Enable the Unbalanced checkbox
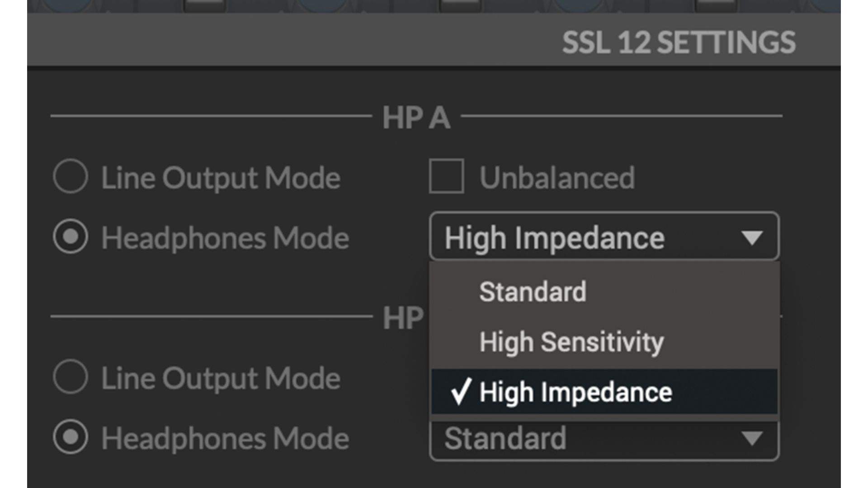 click(446, 176)
